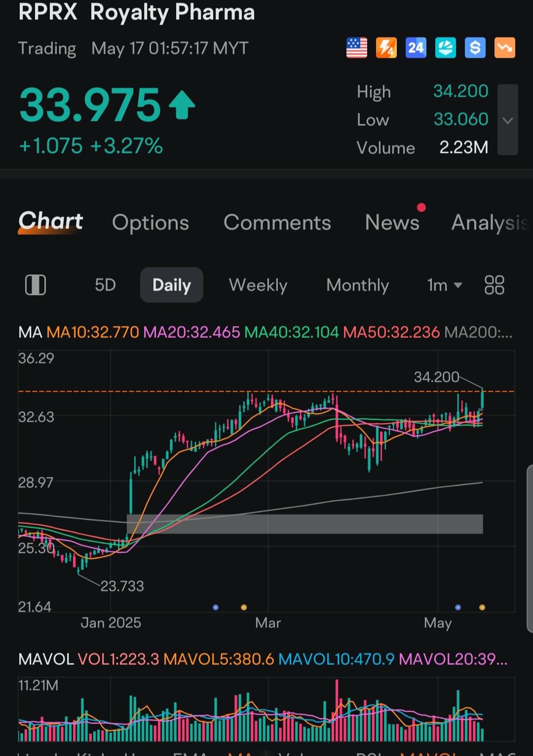533x756 pixels.
Task: Tap the US flag market icon
Action: point(357,48)
